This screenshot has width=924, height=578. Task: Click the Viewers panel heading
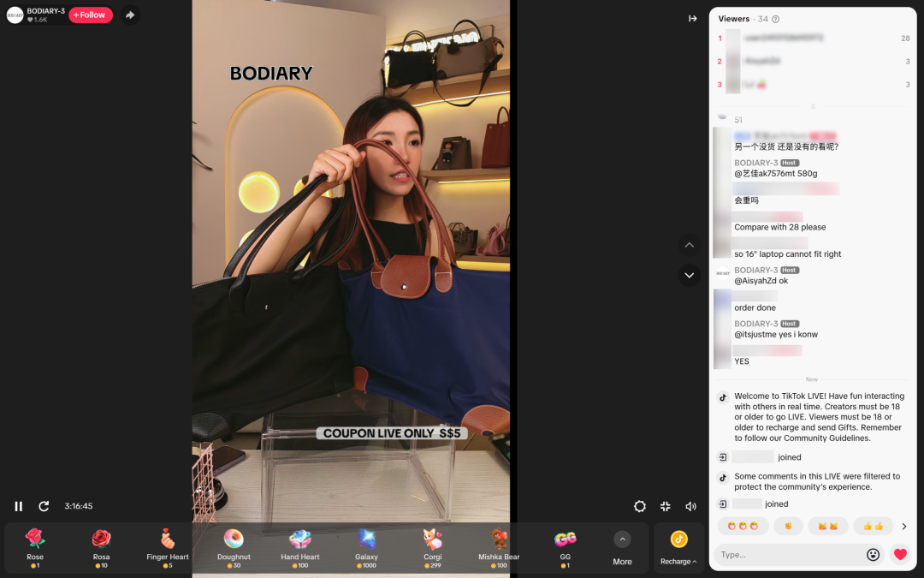click(x=734, y=19)
